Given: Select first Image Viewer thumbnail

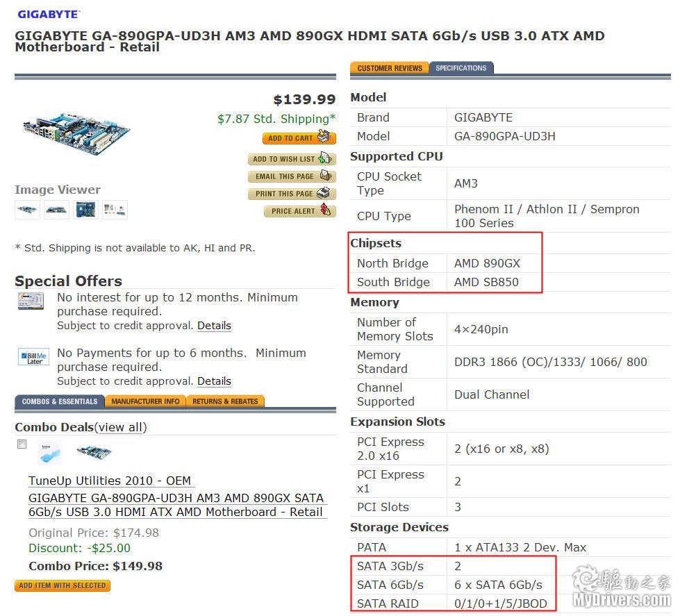Looking at the screenshot, I should pyautogui.click(x=27, y=210).
